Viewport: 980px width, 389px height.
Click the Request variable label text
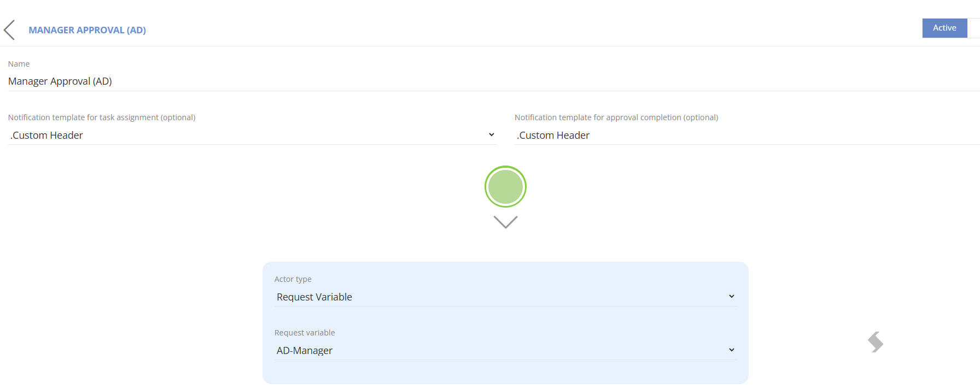305,333
